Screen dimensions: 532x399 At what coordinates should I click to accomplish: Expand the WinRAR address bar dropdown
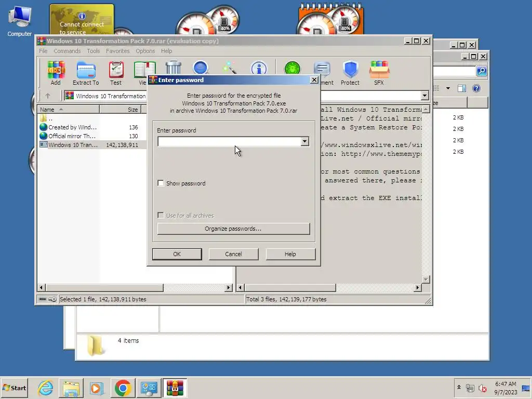tap(424, 96)
